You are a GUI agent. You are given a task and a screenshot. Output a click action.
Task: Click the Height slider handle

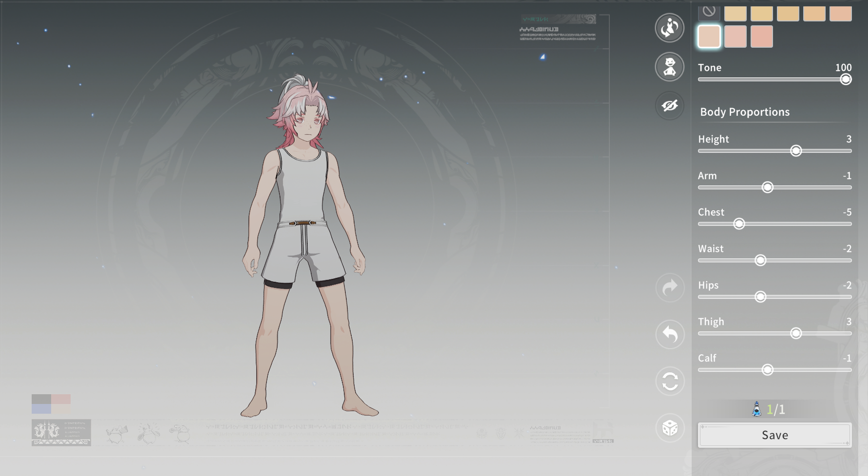click(796, 151)
